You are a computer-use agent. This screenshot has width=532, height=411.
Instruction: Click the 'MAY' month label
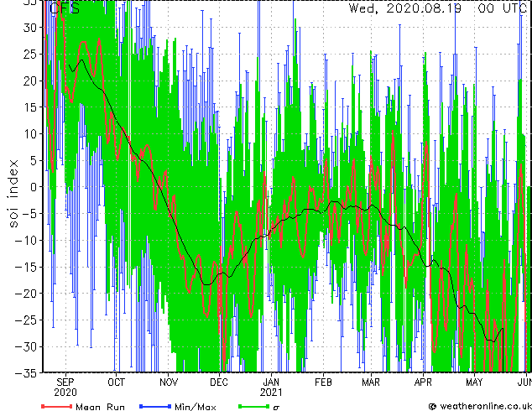(474, 382)
